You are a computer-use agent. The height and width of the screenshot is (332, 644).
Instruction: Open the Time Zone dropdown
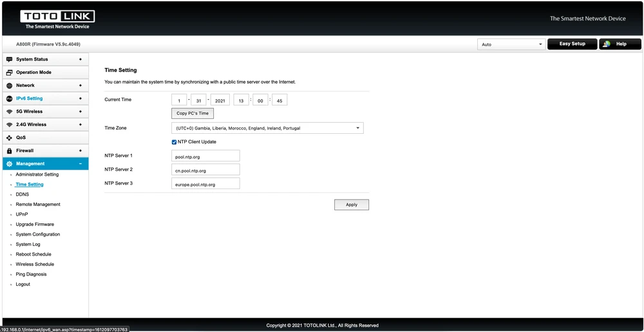click(267, 128)
